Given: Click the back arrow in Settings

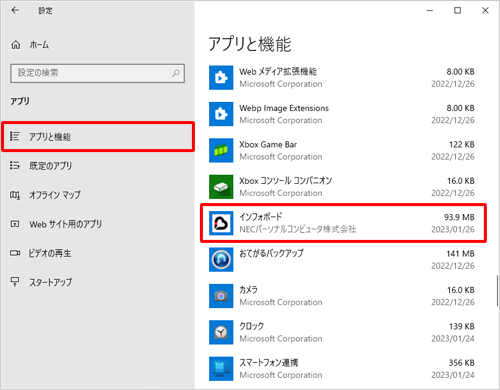Looking at the screenshot, I should 15,10.
